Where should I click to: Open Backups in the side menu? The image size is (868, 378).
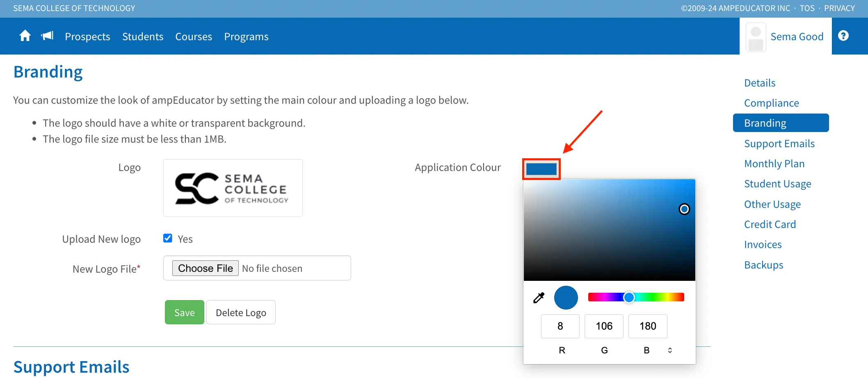(764, 265)
